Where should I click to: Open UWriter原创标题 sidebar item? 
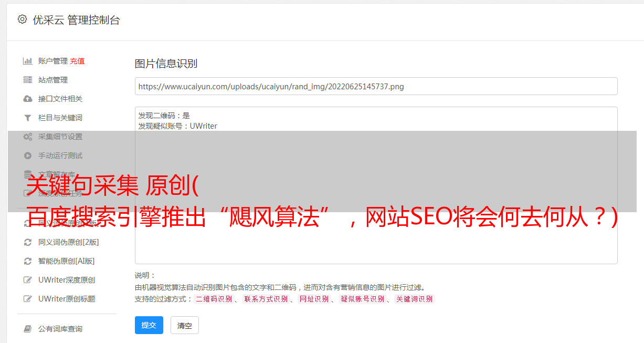(67, 299)
